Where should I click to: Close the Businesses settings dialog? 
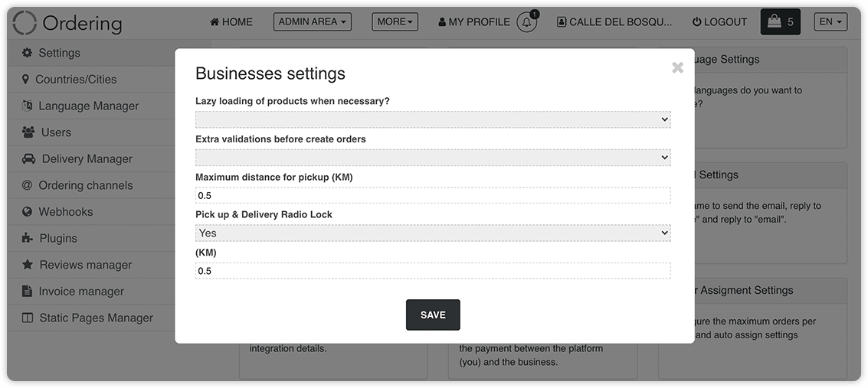(x=677, y=68)
